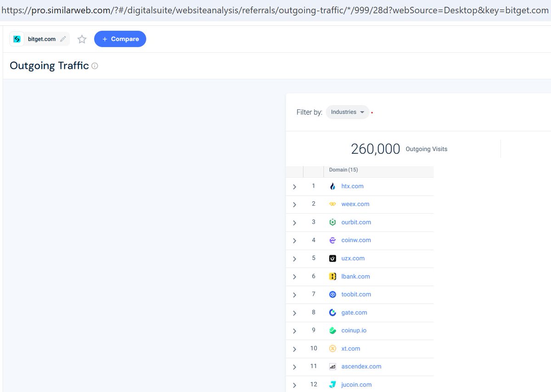Expand the weex.com row
The width and height of the screenshot is (551, 392).
coord(294,205)
